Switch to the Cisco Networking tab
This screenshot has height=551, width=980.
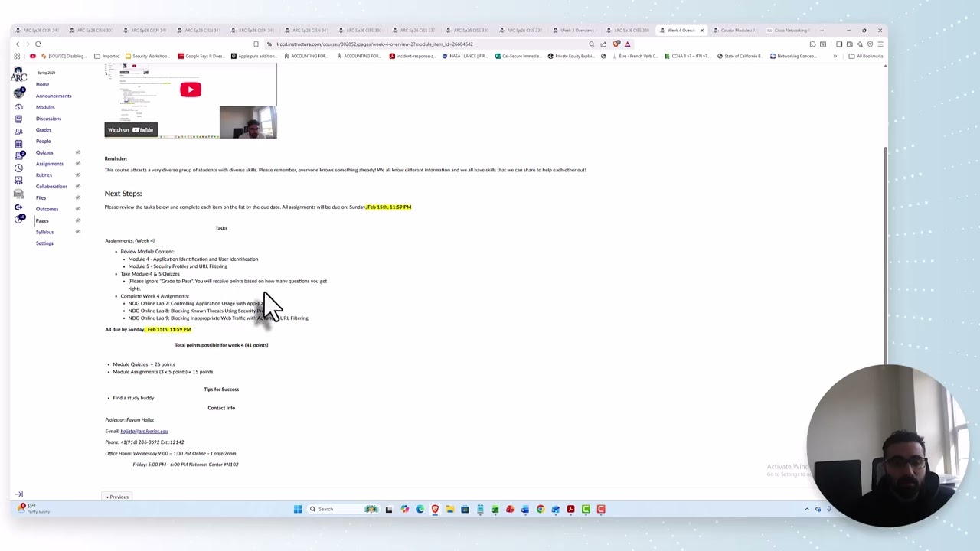(x=787, y=31)
